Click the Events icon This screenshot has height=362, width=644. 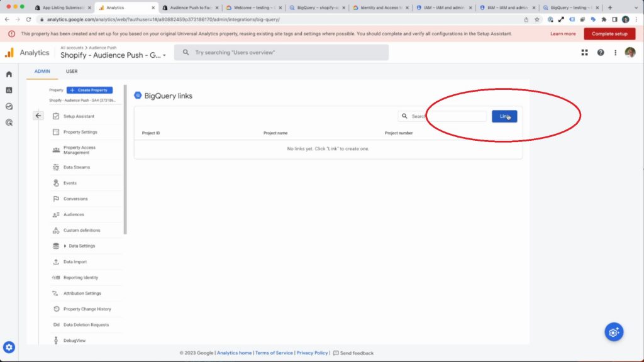(x=56, y=183)
